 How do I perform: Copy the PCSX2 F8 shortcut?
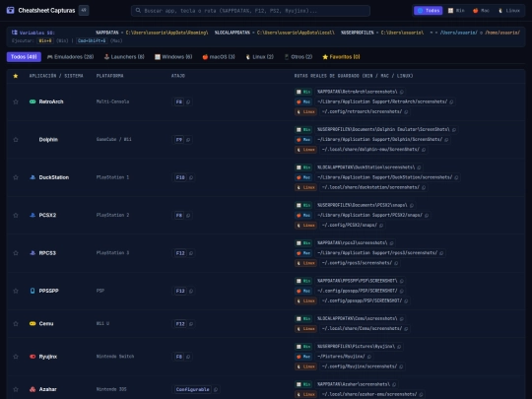tap(188, 215)
